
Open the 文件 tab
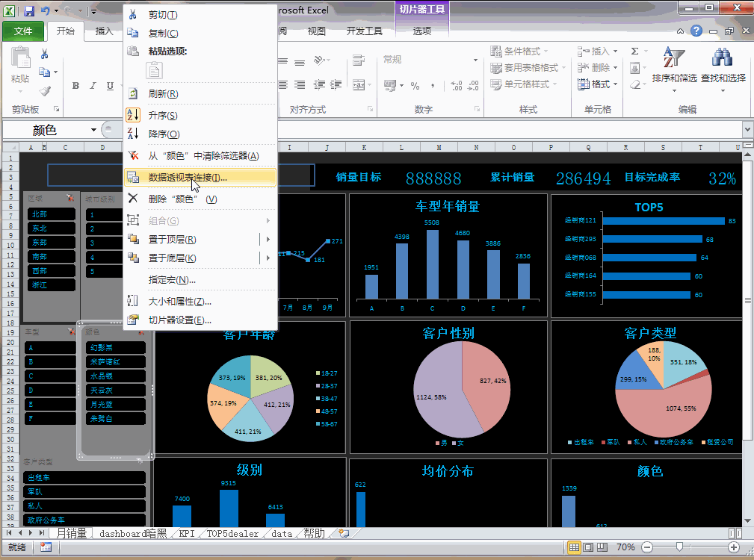[22, 31]
